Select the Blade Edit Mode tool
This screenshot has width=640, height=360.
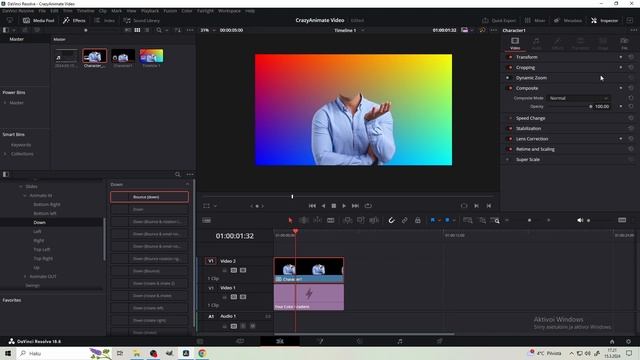(x=331, y=220)
